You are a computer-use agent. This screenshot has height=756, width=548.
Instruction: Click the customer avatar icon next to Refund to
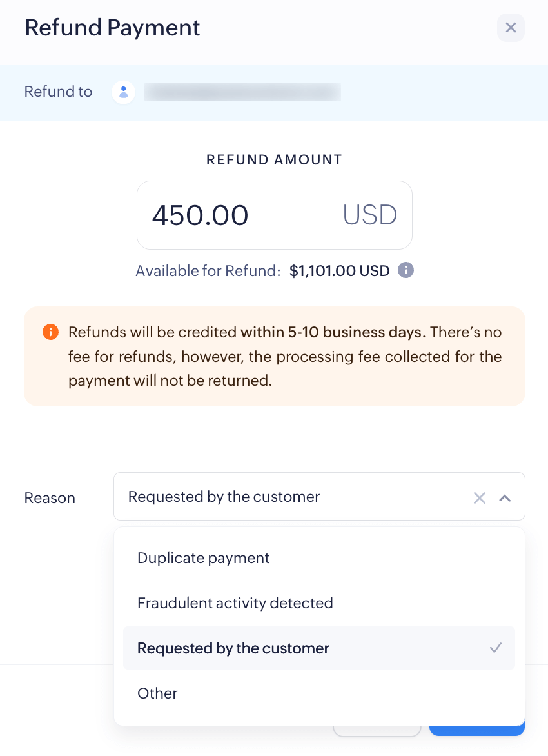pos(123,92)
